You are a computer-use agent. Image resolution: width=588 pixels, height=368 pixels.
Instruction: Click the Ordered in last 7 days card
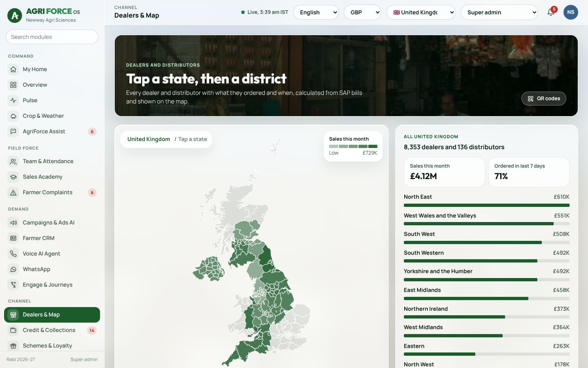529,172
